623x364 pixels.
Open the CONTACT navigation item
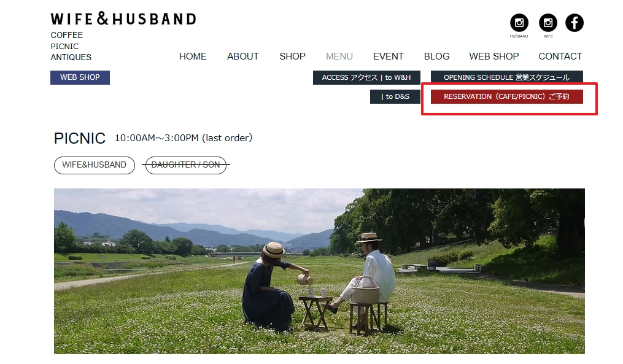[560, 56]
